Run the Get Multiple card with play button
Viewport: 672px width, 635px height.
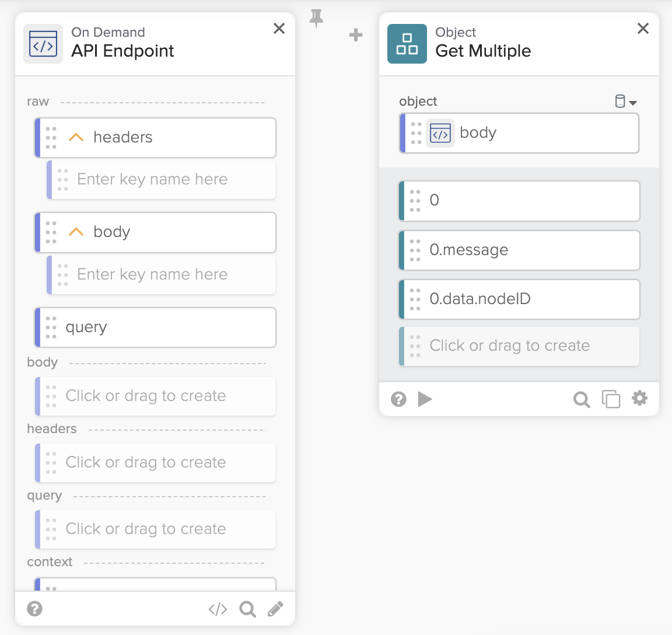[425, 399]
